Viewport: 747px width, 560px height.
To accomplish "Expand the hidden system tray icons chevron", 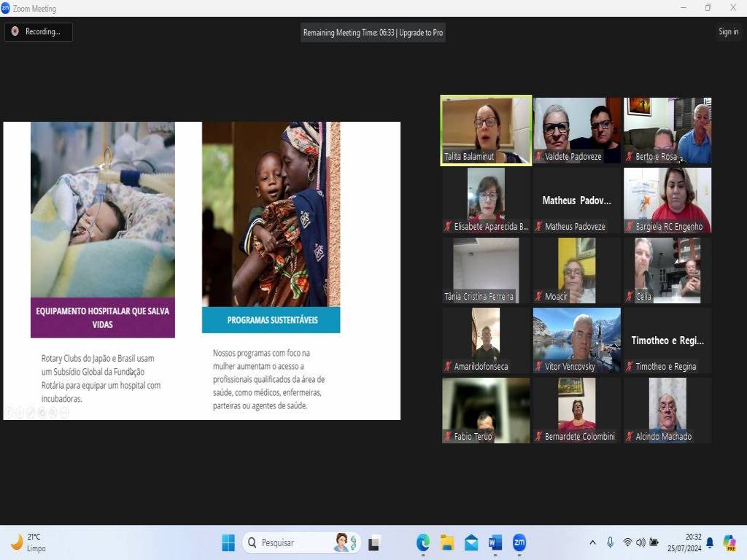I will (592, 542).
